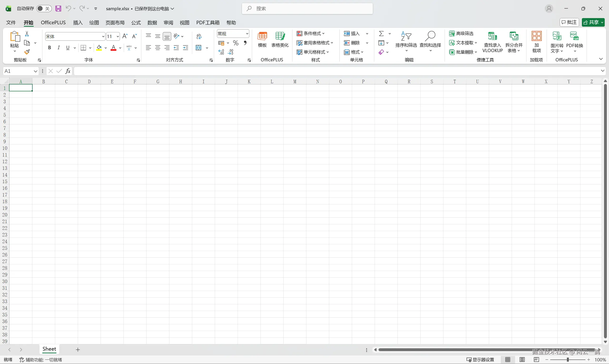Image resolution: width=609 pixels, height=364 pixels.
Task: Switch to the 公式 tab
Action: click(x=136, y=23)
